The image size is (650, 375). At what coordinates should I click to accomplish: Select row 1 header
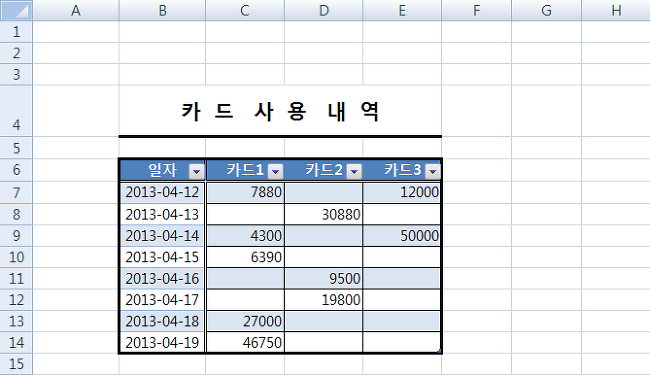(16, 32)
